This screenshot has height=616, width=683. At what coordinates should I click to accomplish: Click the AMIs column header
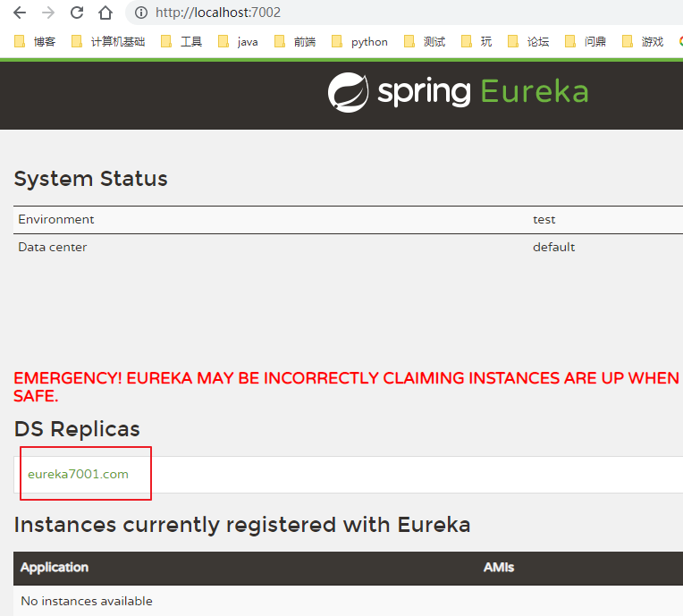click(499, 567)
